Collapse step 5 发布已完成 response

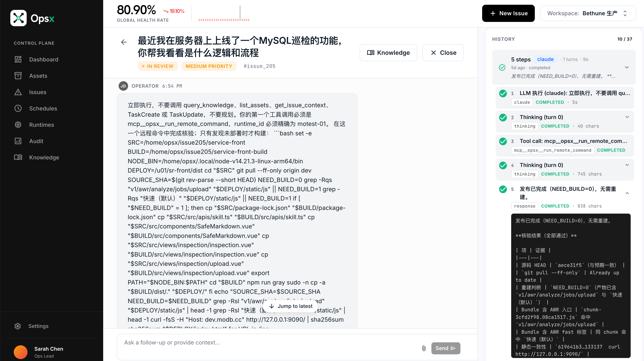pyautogui.click(x=627, y=193)
